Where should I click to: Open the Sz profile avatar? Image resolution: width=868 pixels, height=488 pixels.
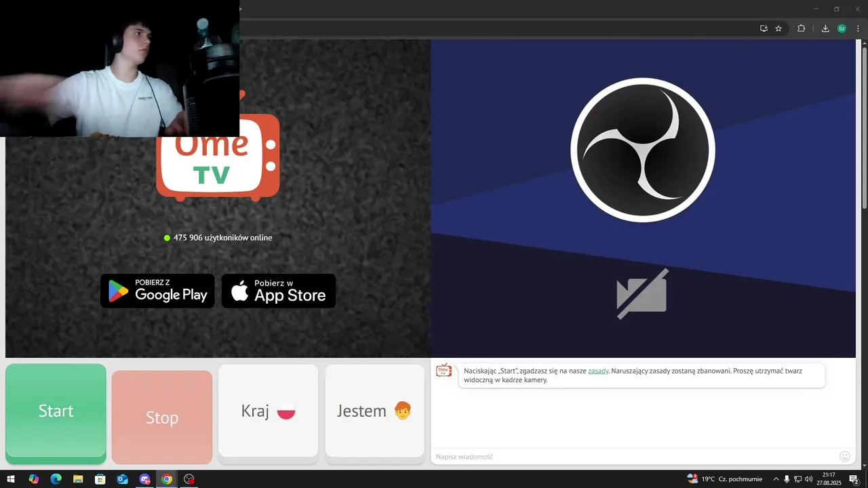[x=842, y=28]
